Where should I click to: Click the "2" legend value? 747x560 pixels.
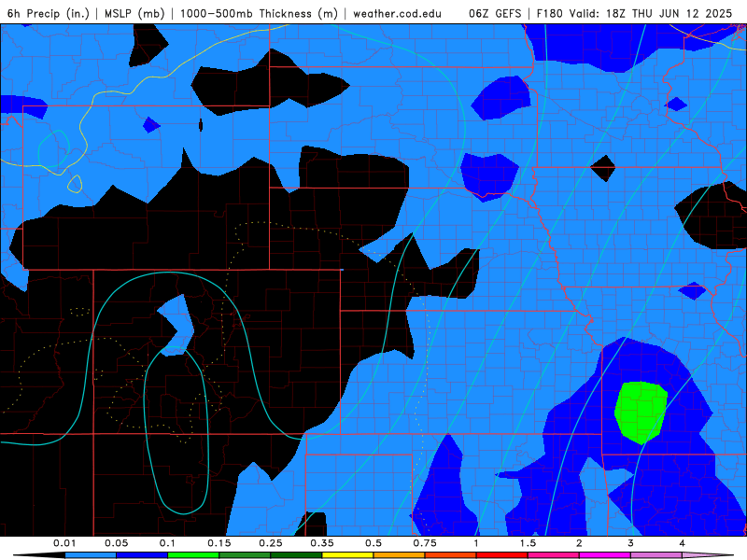579,543
